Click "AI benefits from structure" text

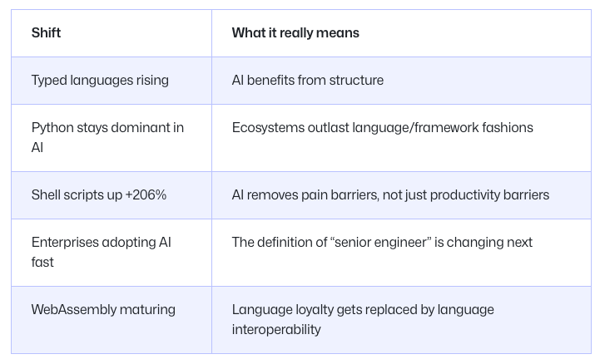308,81
